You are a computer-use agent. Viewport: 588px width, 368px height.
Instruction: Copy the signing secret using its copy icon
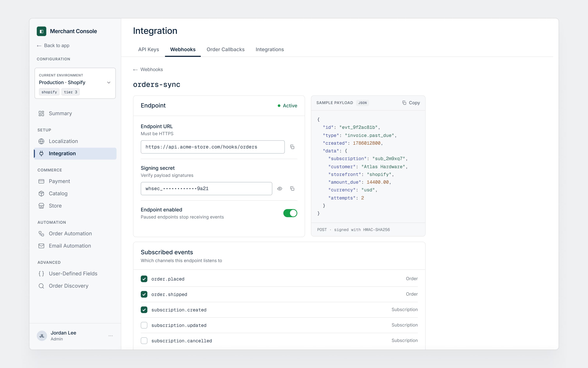click(x=292, y=189)
